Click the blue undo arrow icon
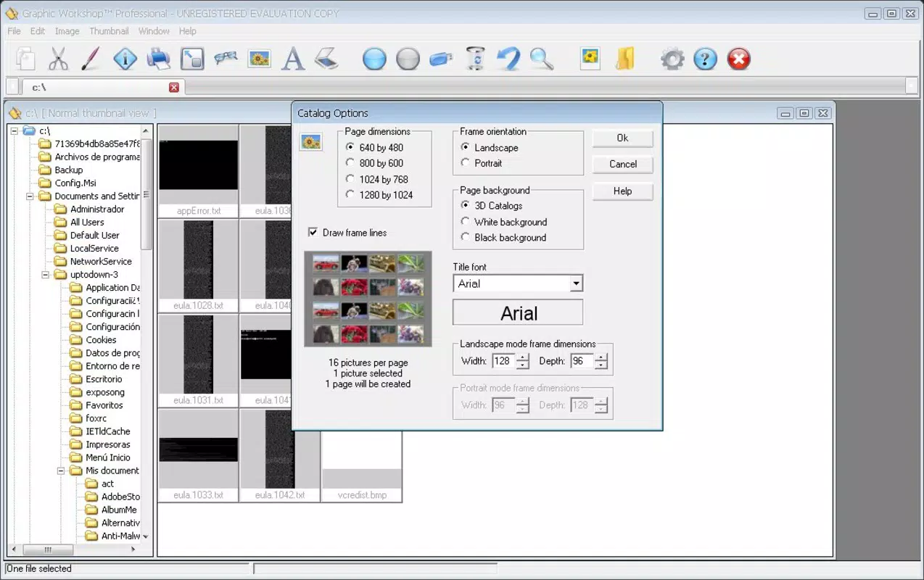This screenshot has width=924, height=580. pyautogui.click(x=508, y=59)
